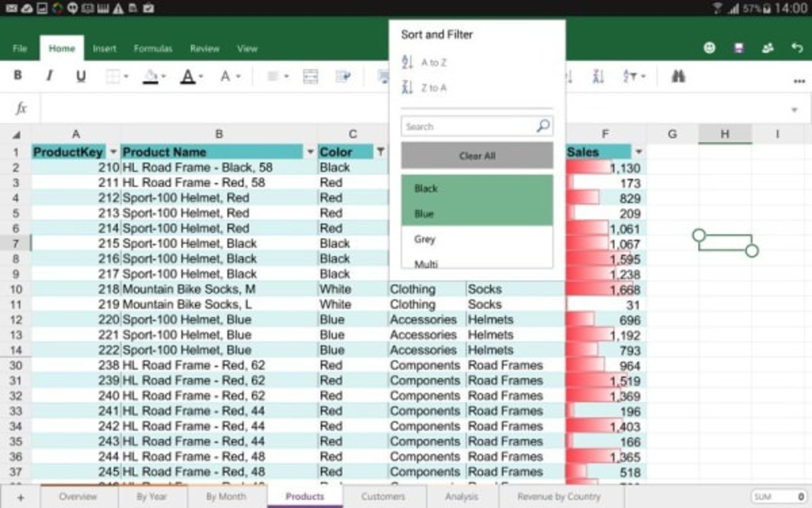
Task: Open Product Name column filter dropdown
Action: [310, 152]
